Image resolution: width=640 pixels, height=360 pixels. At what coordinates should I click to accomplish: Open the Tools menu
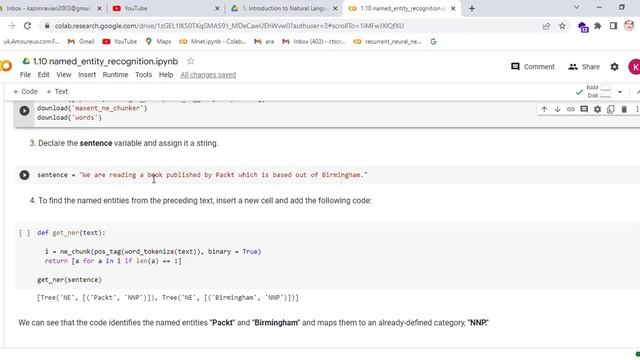pos(143,75)
